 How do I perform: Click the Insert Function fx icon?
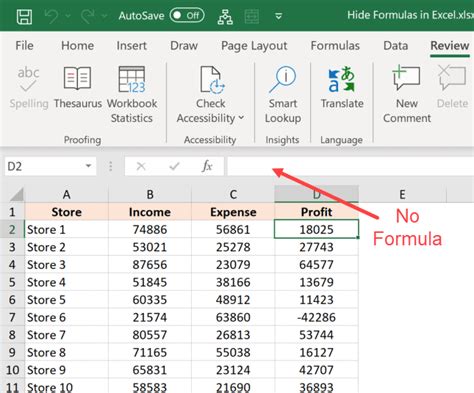[207, 166]
